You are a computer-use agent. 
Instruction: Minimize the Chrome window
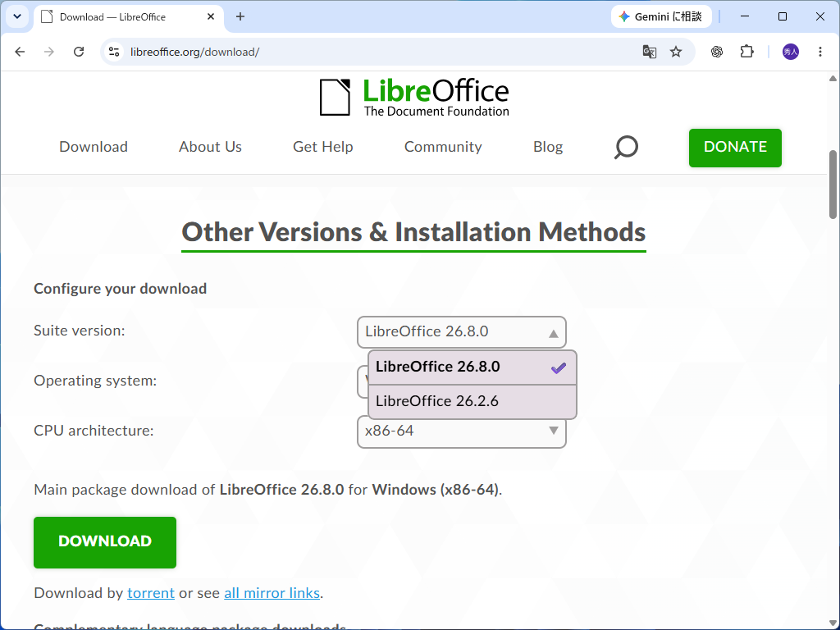(x=745, y=16)
